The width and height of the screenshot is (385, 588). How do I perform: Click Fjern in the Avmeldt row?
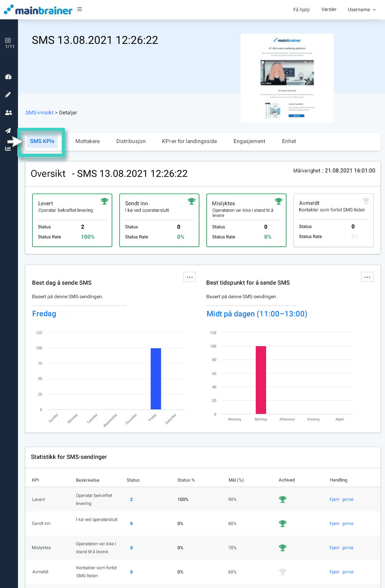335,572
